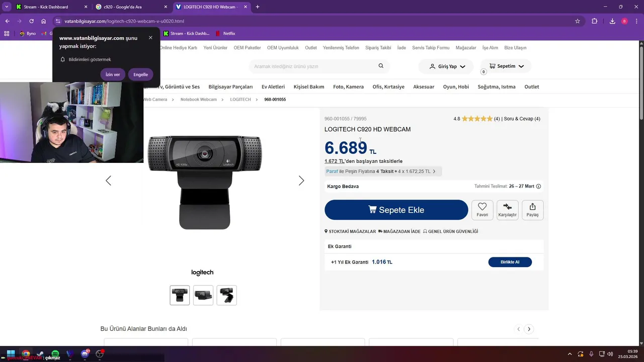Open Soğutma, Isıtma category menu
Viewport: 644px width, 362px height.
[497, 86]
